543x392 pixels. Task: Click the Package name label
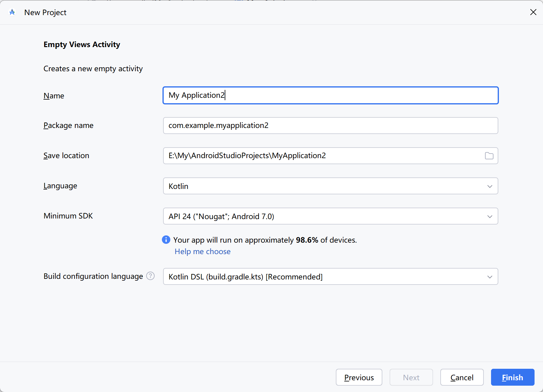click(x=68, y=125)
